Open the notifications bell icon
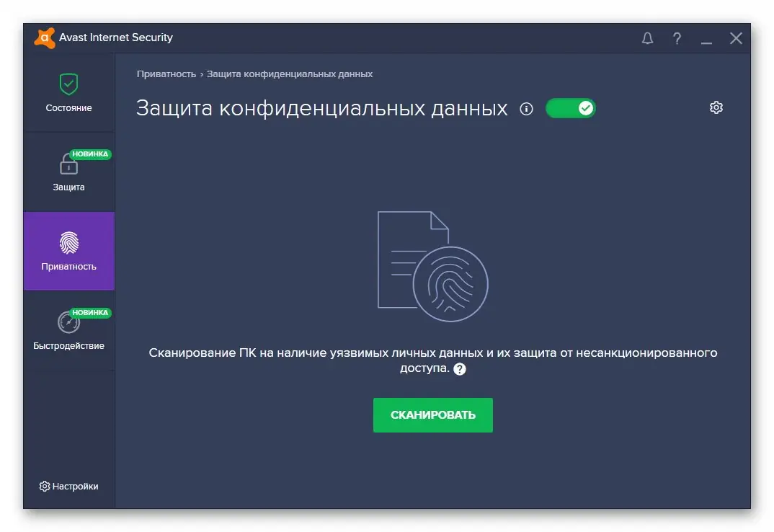 [x=647, y=38]
